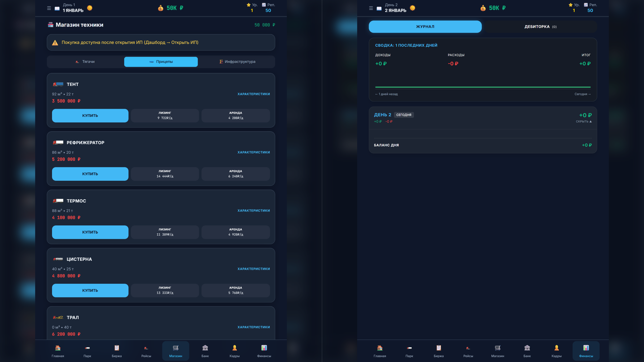Screen dimensions: 644x362
Task: Click the warning banner about opening ИП
Action: tap(161, 42)
